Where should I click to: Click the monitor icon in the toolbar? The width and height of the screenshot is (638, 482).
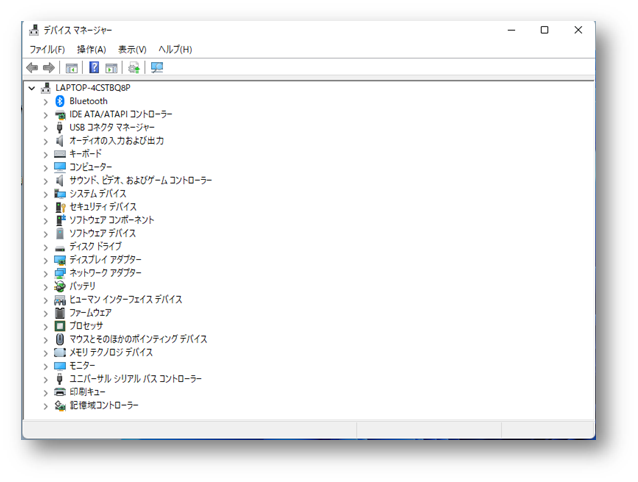[157, 68]
